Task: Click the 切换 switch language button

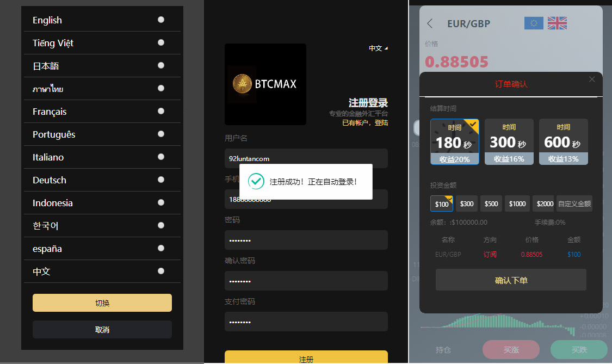Action: point(102,303)
